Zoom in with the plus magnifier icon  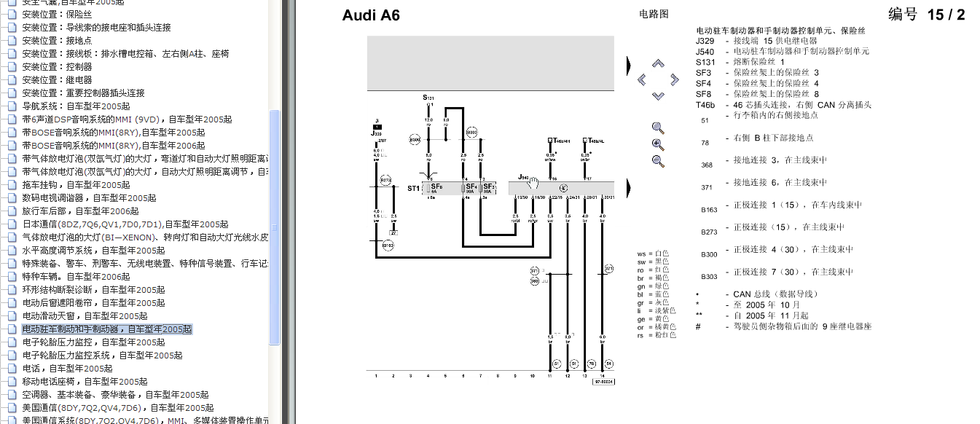tap(658, 144)
